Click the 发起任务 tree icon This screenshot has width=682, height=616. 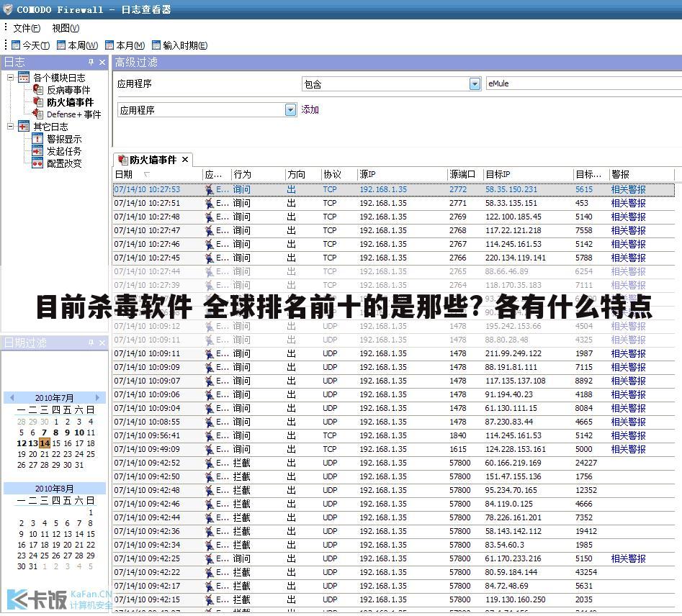pos(37,151)
